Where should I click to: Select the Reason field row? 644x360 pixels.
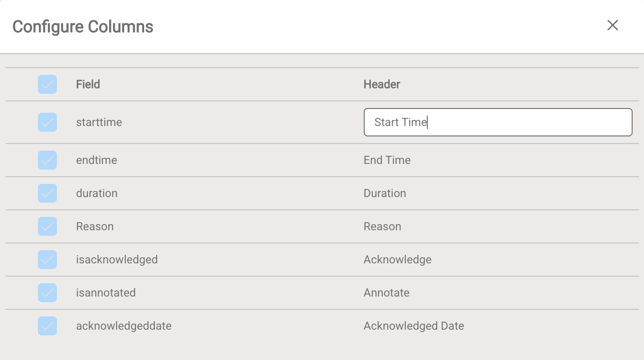[x=94, y=226]
